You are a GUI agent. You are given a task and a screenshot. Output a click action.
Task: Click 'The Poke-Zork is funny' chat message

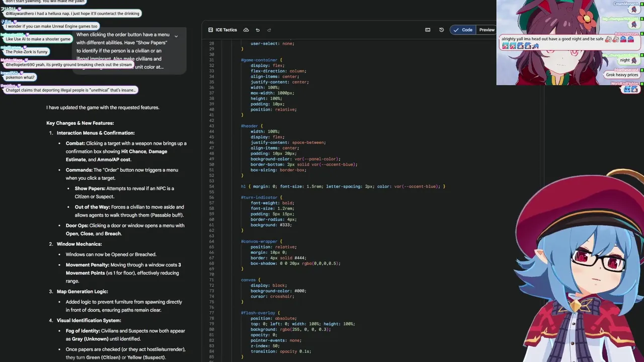[26, 52]
